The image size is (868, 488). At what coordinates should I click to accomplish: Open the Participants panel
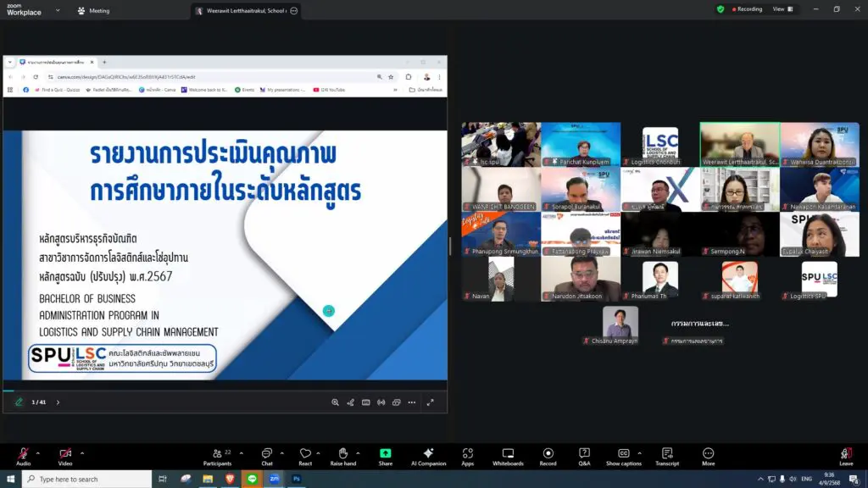[217, 455]
